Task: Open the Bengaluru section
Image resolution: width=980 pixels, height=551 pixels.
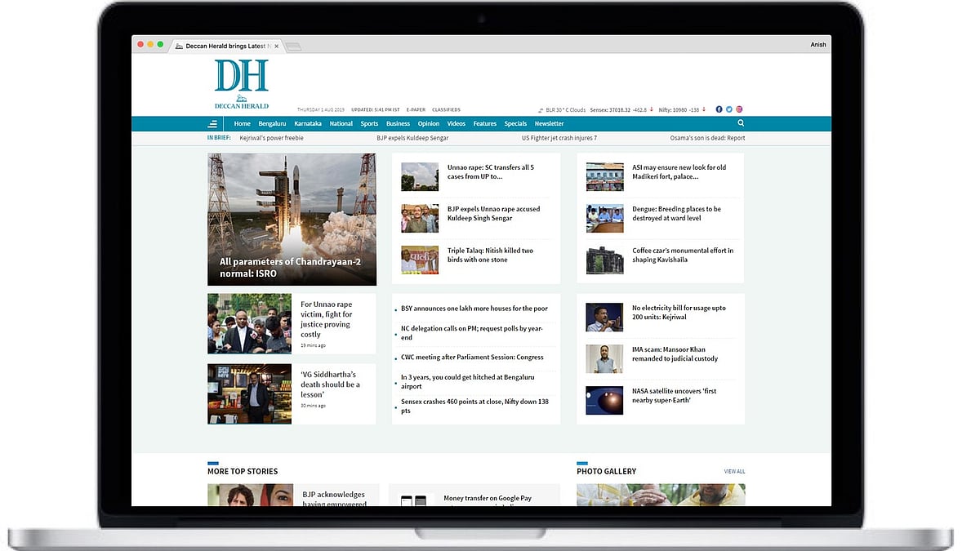Action: (x=272, y=124)
